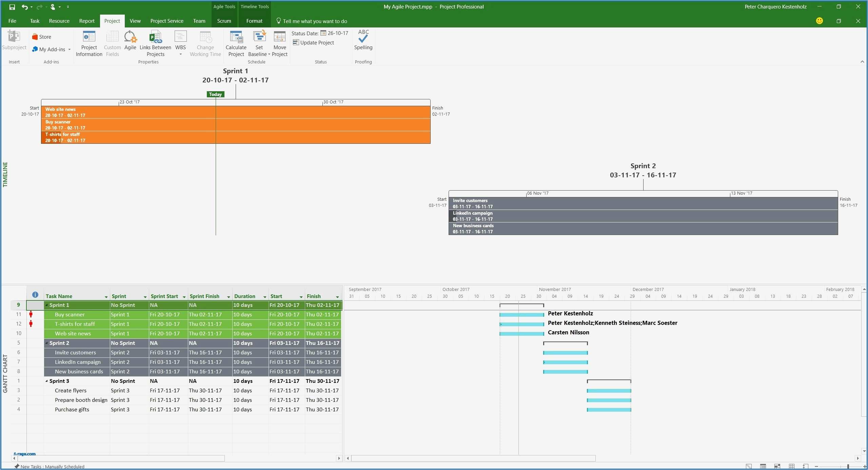This screenshot has width=868, height=470.
Task: Collapse the Sprint 1 summary task
Action: [x=47, y=305]
